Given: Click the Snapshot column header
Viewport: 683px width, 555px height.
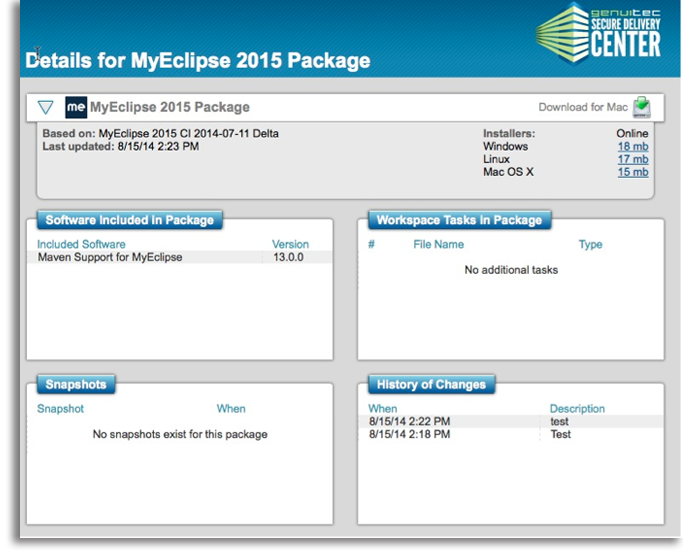Looking at the screenshot, I should (x=60, y=409).
